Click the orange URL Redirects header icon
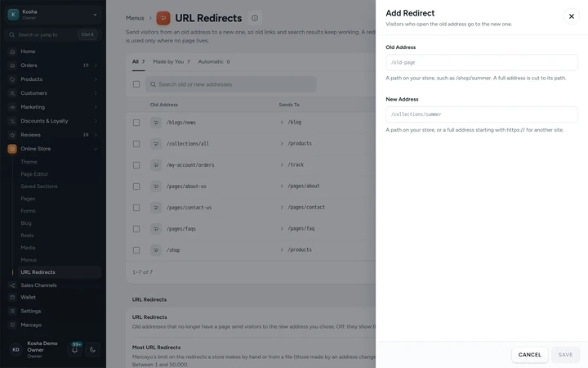This screenshot has height=368, width=588. (163, 18)
